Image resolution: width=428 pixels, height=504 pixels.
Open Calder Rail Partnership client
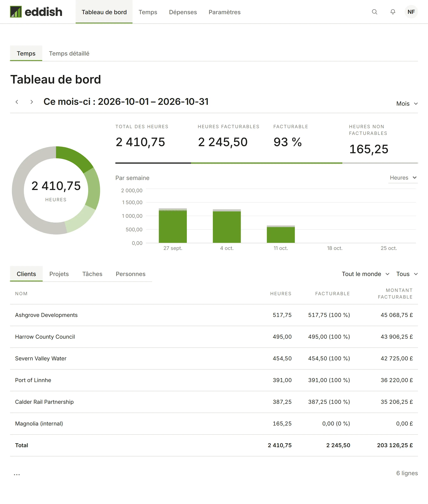pyautogui.click(x=214, y=402)
